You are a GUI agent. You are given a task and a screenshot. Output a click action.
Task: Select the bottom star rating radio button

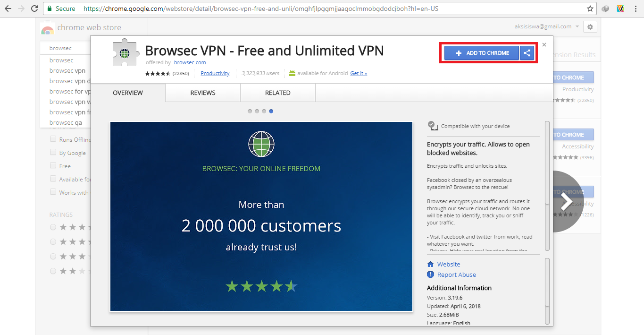click(53, 271)
